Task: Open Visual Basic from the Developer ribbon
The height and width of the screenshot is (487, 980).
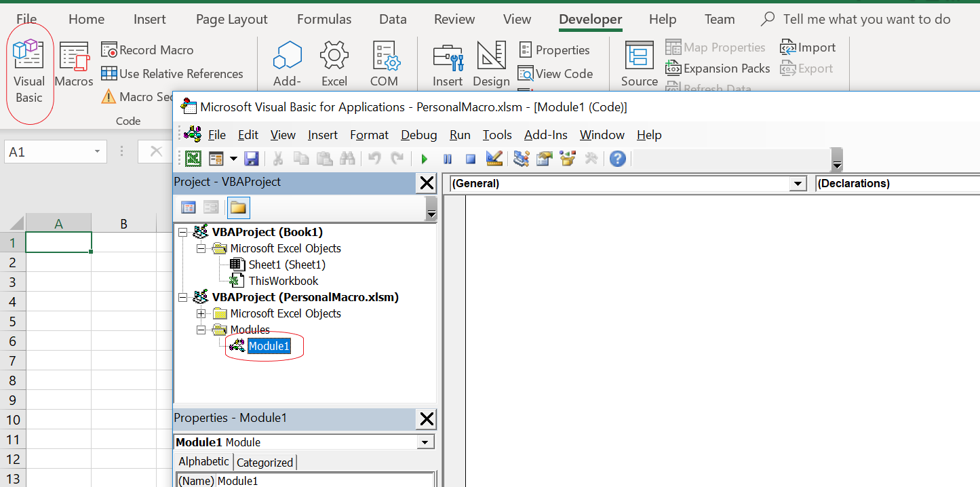Action: click(28, 65)
